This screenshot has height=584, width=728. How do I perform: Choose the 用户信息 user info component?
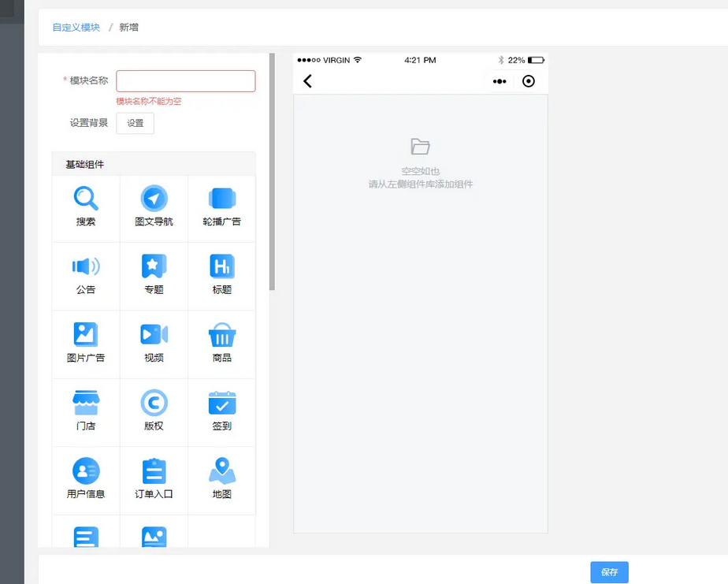coord(86,479)
